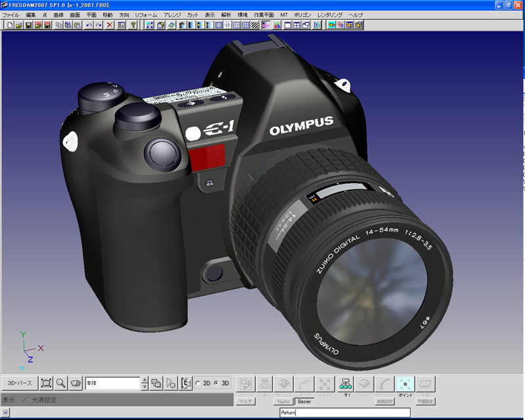The width and height of the screenshot is (525, 420).
Task: Click the 子 hierarchy tree icon
Action: [x=346, y=384]
